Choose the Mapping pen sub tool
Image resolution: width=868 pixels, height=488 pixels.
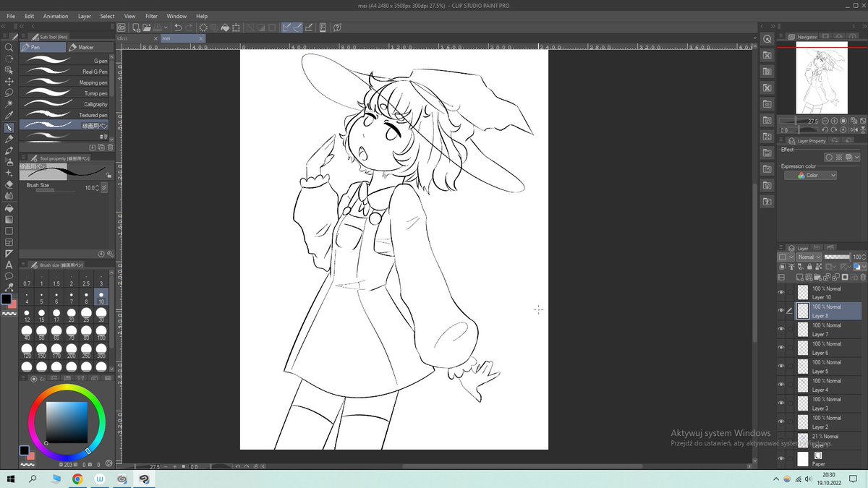64,82
